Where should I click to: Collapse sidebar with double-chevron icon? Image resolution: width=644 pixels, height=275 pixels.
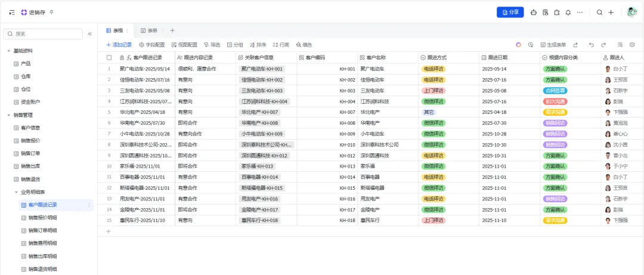point(90,34)
